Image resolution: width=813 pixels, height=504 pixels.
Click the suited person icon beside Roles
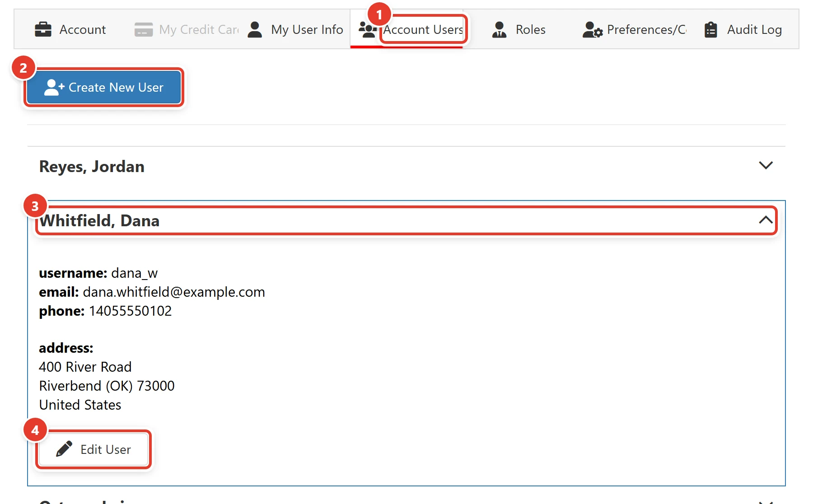[499, 29]
